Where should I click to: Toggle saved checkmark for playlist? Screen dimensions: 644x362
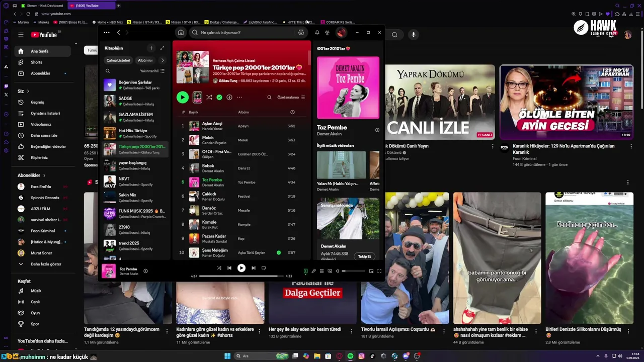pos(219,98)
